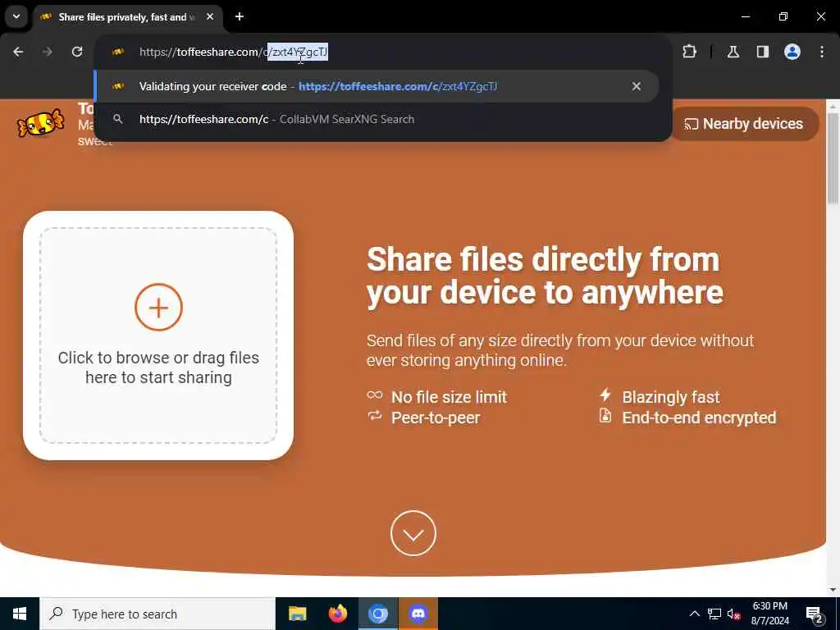Choose the CollabVM SearXNG Search suggestion

tap(377, 119)
